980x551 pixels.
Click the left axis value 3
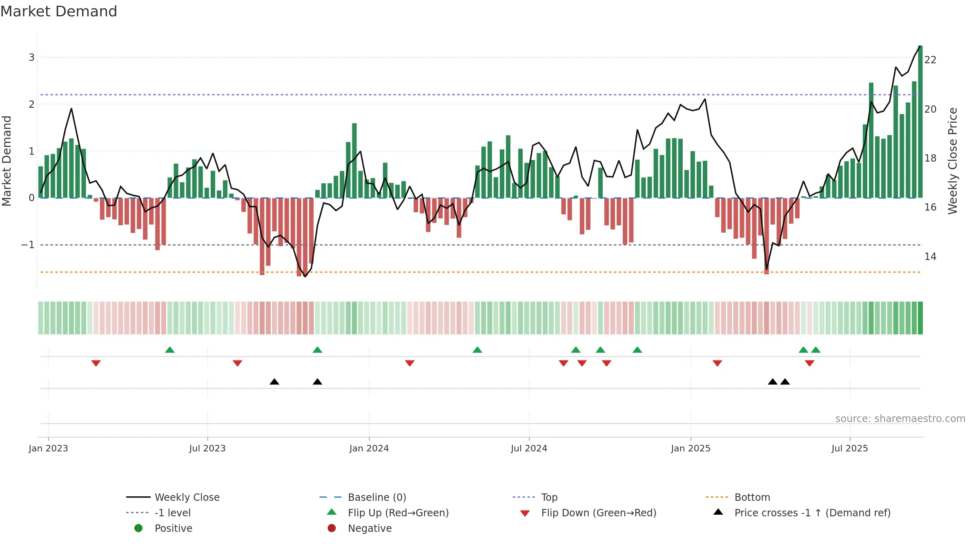click(31, 58)
